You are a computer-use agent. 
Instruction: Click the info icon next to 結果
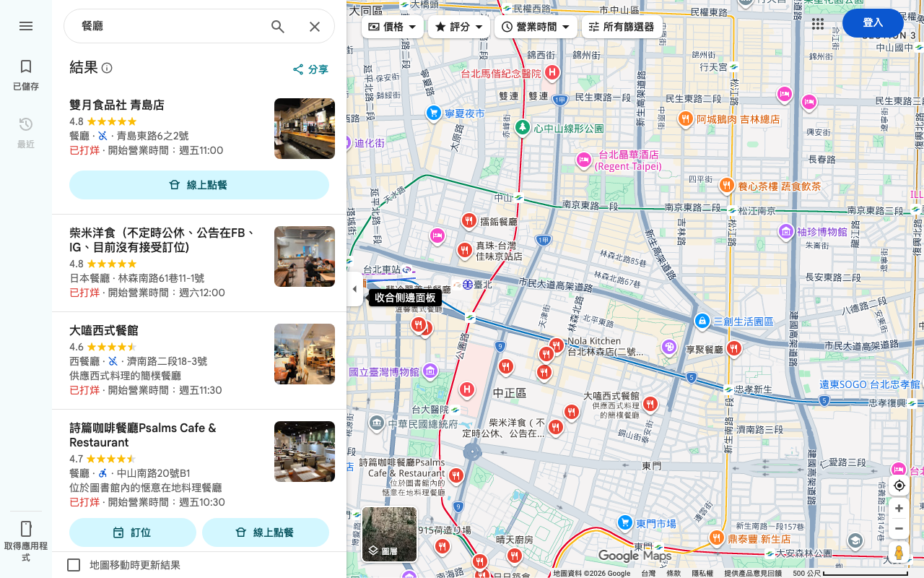(107, 68)
